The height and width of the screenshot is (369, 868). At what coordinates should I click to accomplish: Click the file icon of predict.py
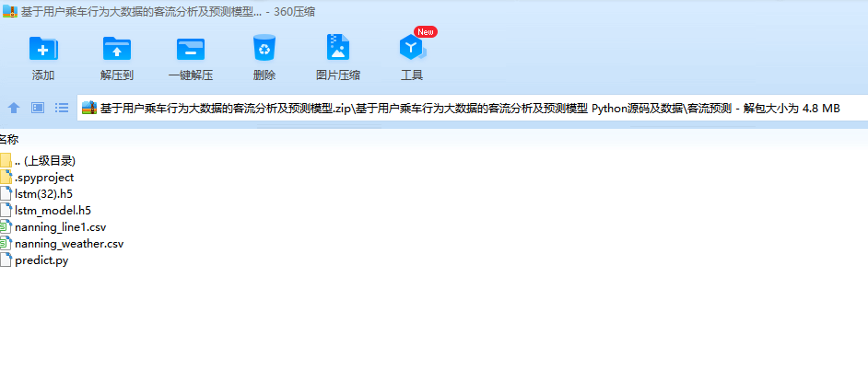[6, 260]
